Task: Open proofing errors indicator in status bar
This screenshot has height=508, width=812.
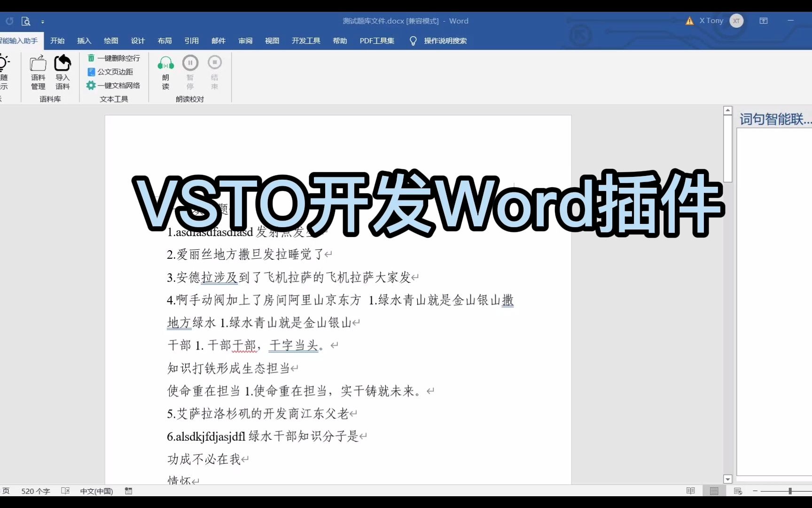Action: (66, 491)
